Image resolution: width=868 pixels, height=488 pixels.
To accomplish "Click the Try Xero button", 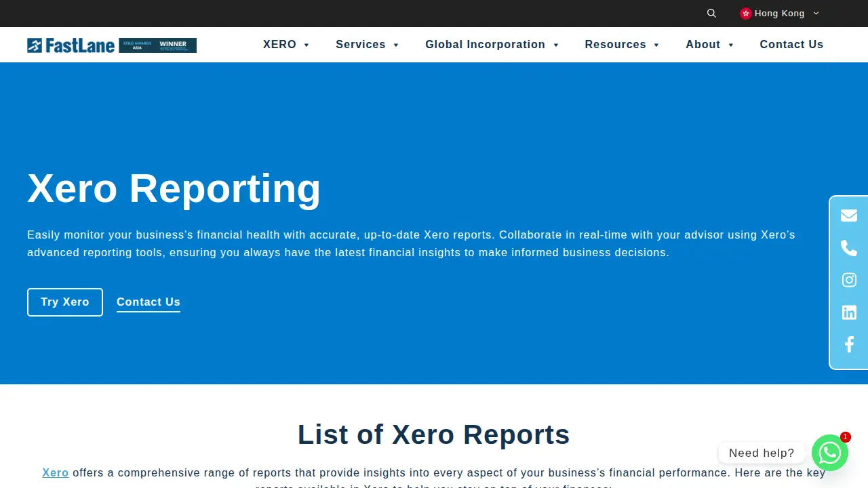I will [x=65, y=302].
